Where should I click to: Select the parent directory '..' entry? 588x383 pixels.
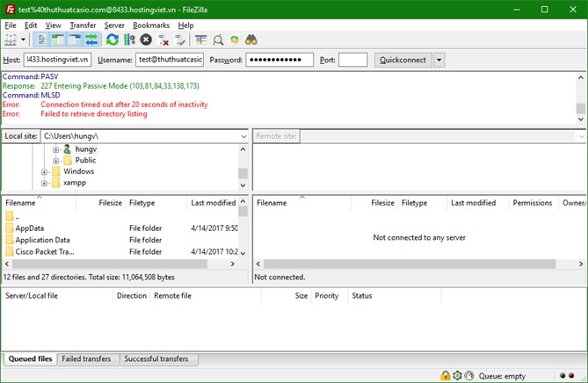pos(121,217)
